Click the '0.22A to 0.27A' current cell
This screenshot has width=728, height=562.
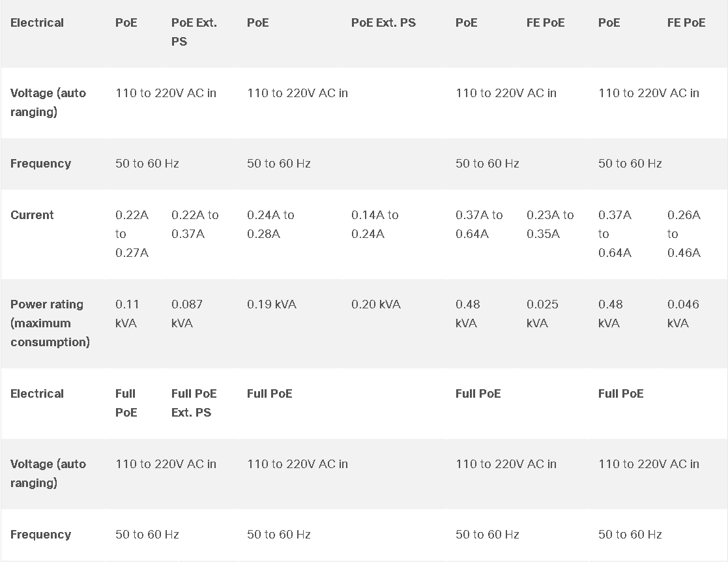pyautogui.click(x=132, y=233)
